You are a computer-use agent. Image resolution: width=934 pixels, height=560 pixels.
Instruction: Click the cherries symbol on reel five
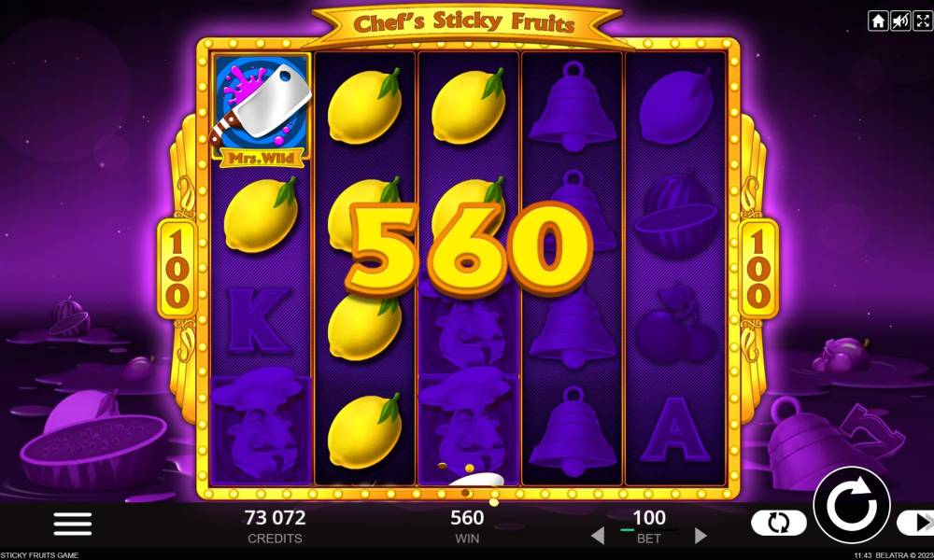point(675,325)
